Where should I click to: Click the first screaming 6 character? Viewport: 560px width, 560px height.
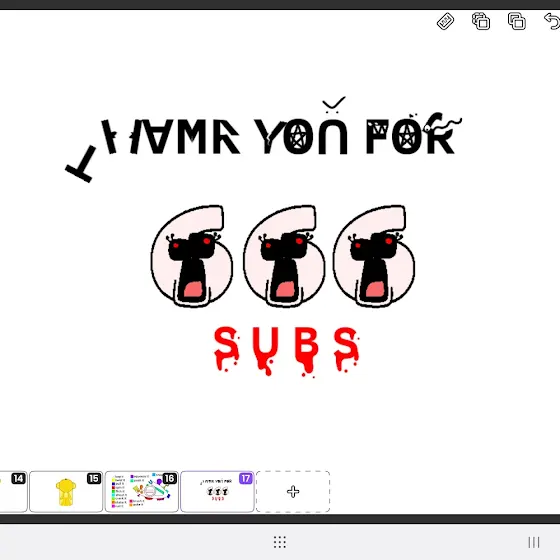tap(192, 256)
